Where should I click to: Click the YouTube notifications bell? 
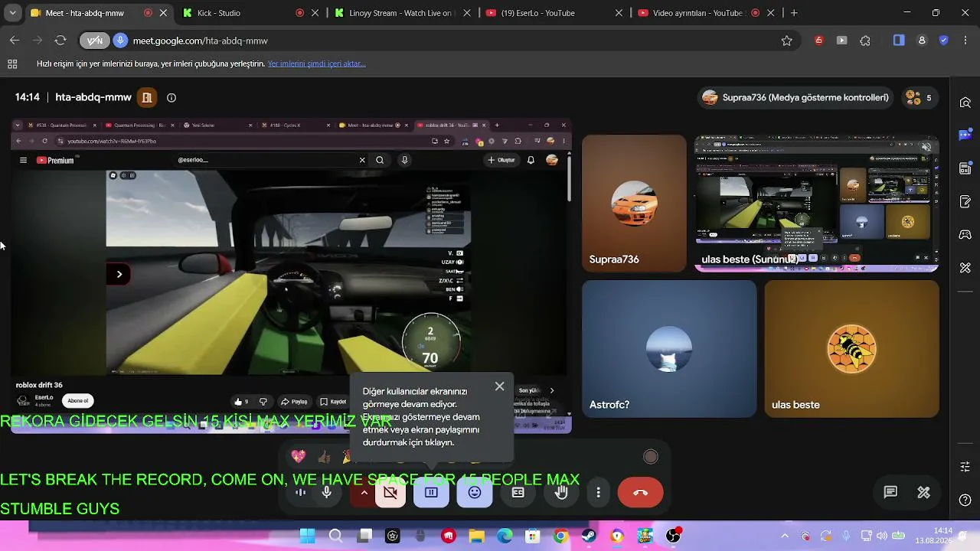[x=531, y=160]
